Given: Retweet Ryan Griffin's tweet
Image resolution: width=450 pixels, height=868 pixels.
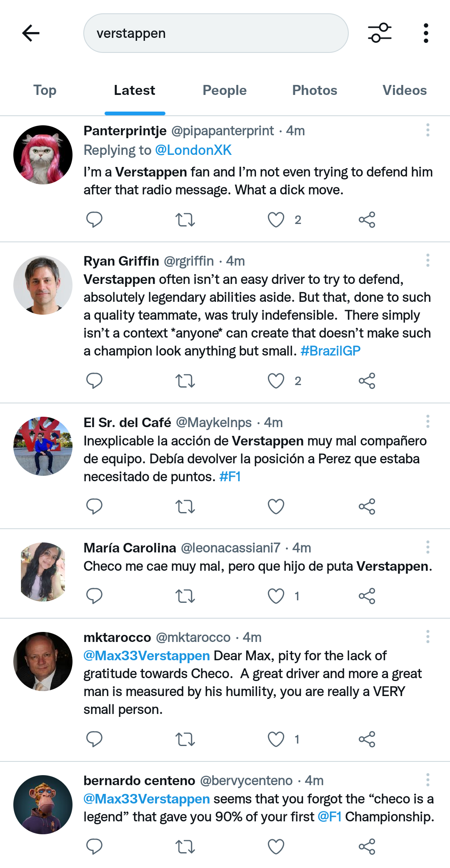Looking at the screenshot, I should coord(185,381).
